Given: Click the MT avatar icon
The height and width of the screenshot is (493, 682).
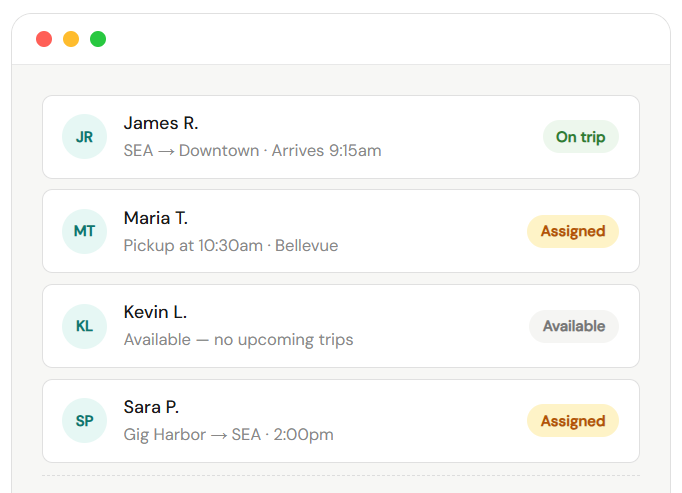Looking at the screenshot, I should (84, 232).
